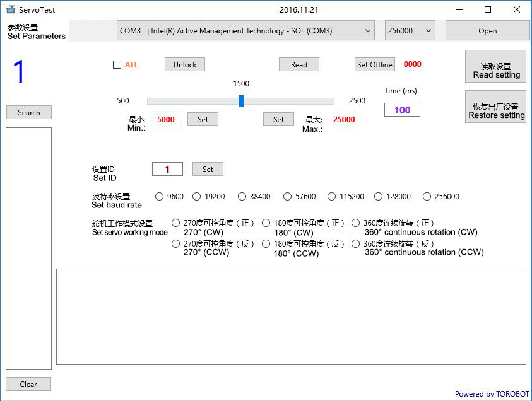Choose 9600 baud rate radio button
The image size is (532, 401).
[159, 197]
